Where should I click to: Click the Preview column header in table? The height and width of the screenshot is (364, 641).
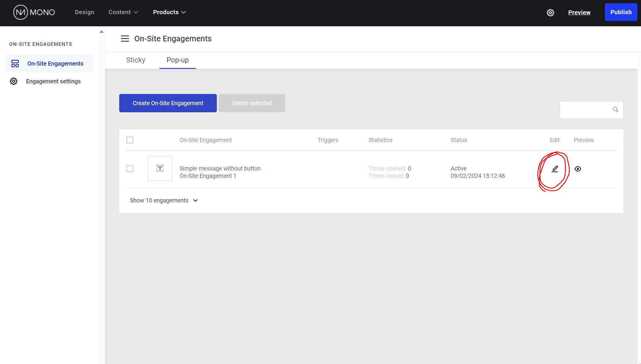coord(584,140)
